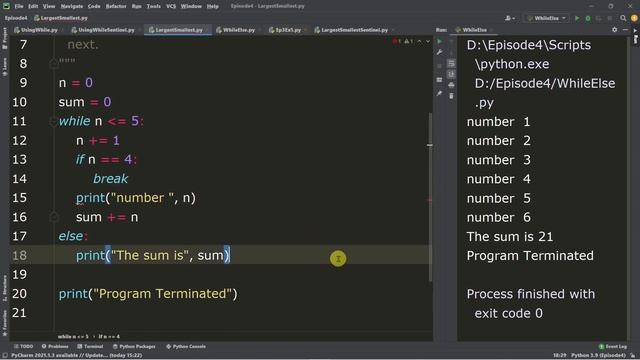The image size is (640, 360).
Task: Collapse the while loop fold marker at line 11
Action: 53,122
